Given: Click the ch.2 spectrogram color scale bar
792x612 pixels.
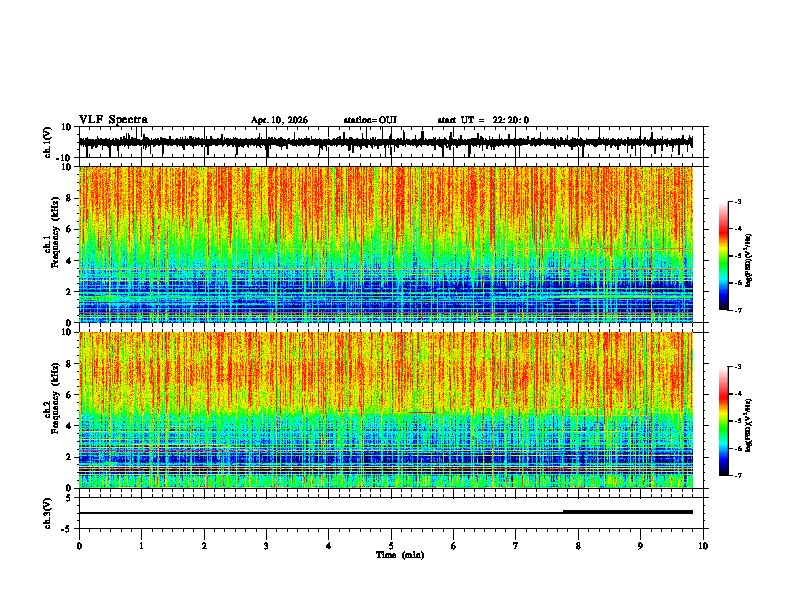Looking at the screenshot, I should coord(723,421).
